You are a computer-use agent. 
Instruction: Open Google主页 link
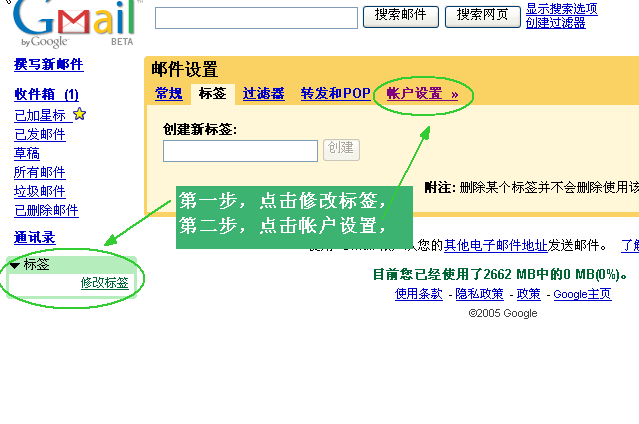pos(582,294)
